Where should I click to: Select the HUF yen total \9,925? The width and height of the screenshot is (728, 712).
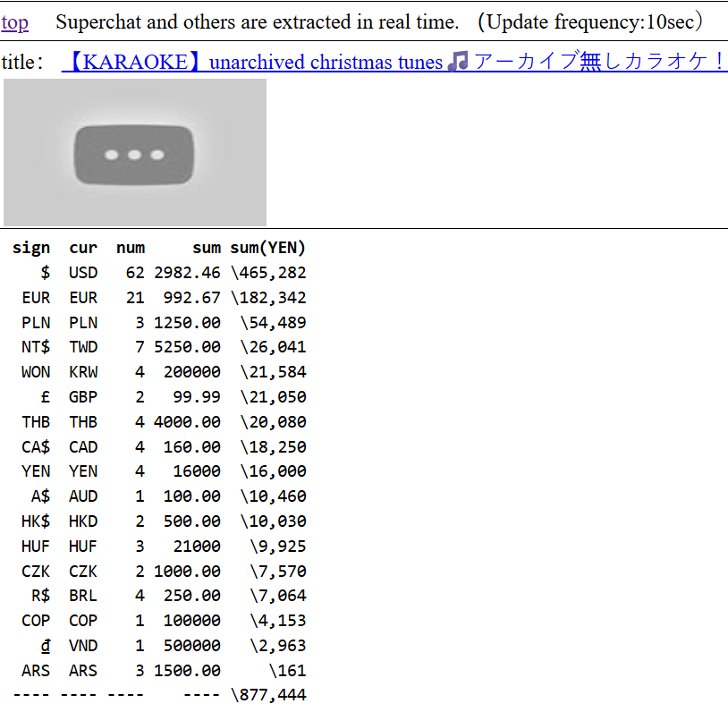277,547
